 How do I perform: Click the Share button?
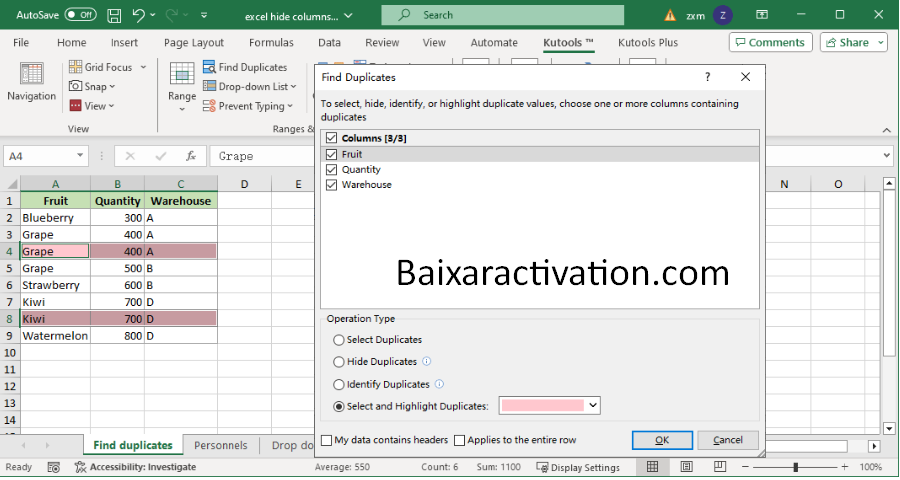click(854, 42)
